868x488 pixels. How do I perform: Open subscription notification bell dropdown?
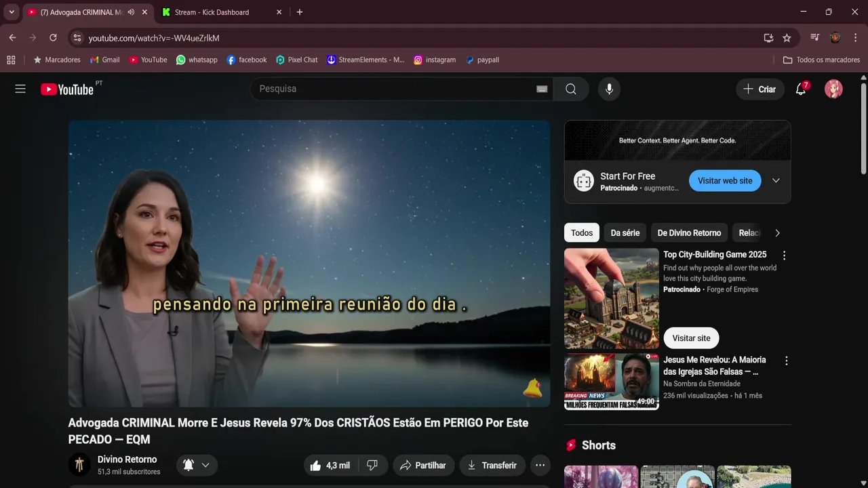point(197,465)
